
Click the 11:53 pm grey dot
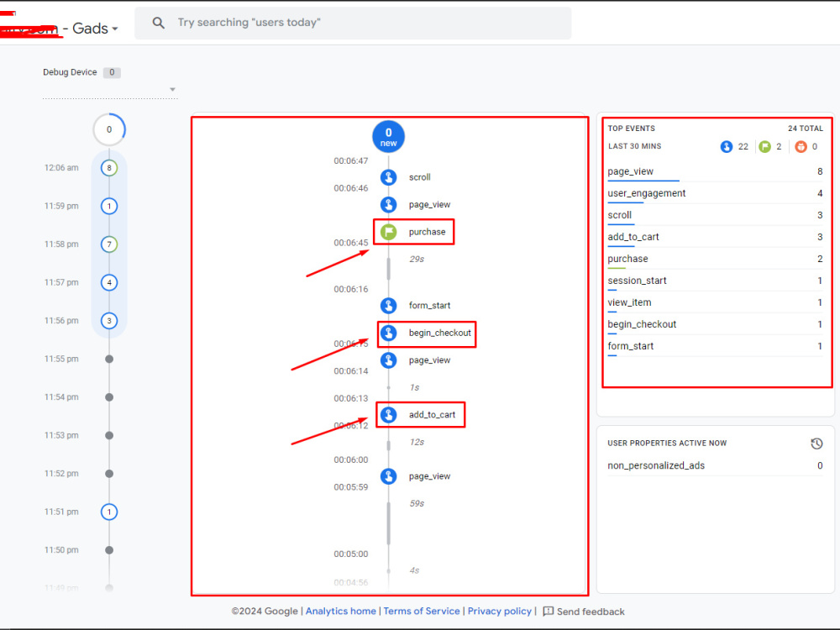click(109, 435)
